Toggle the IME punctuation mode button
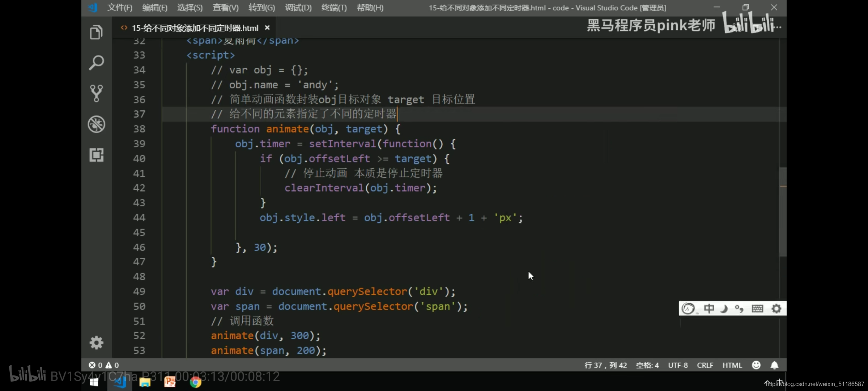 pyautogui.click(x=739, y=308)
